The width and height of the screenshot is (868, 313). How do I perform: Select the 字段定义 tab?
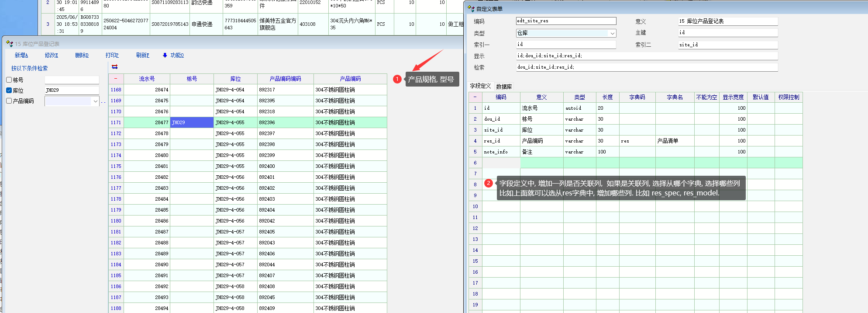point(480,86)
